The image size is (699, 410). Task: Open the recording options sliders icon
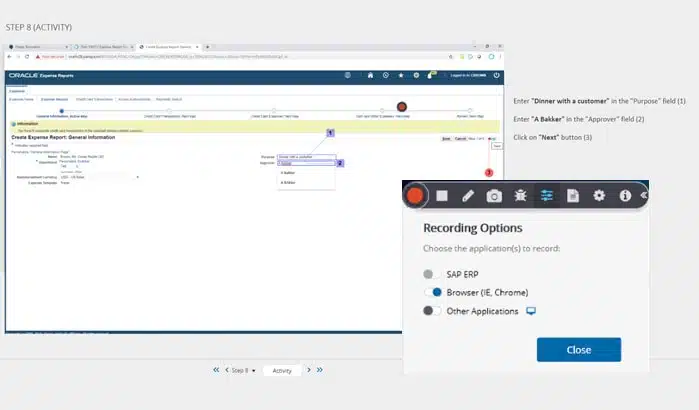[x=547, y=195]
